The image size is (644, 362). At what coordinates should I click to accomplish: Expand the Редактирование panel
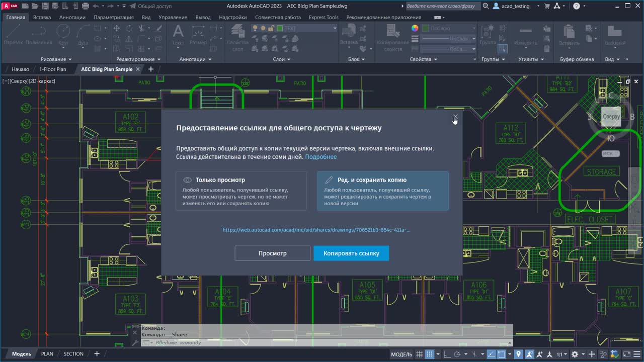point(138,59)
